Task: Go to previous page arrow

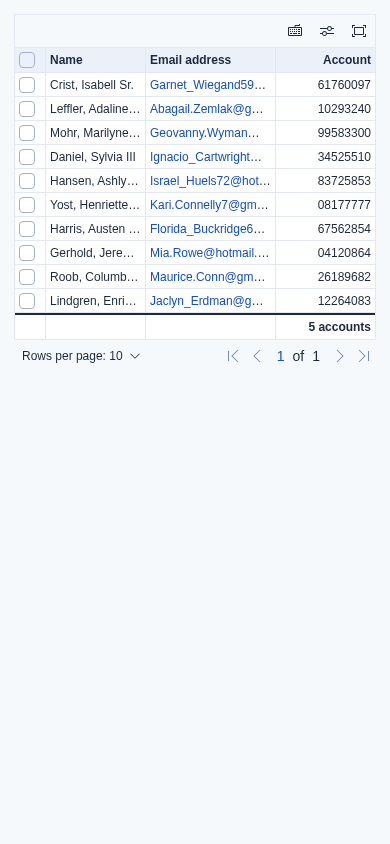Action: click(257, 356)
